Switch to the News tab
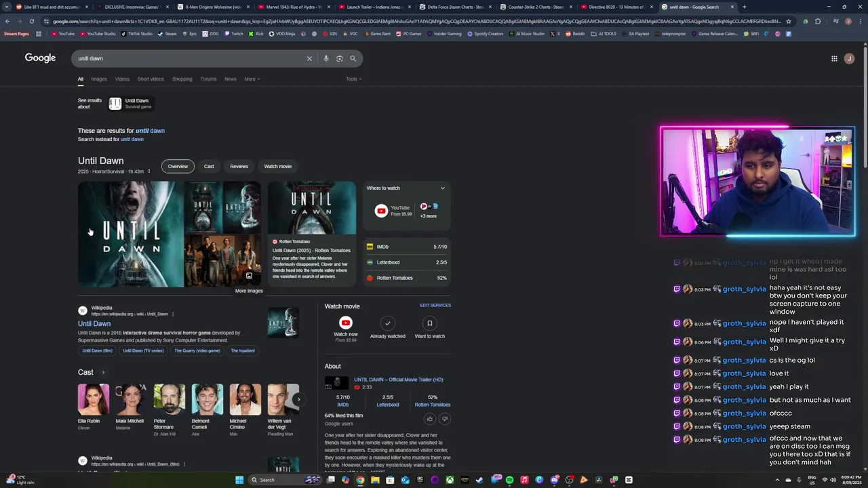 click(x=231, y=79)
